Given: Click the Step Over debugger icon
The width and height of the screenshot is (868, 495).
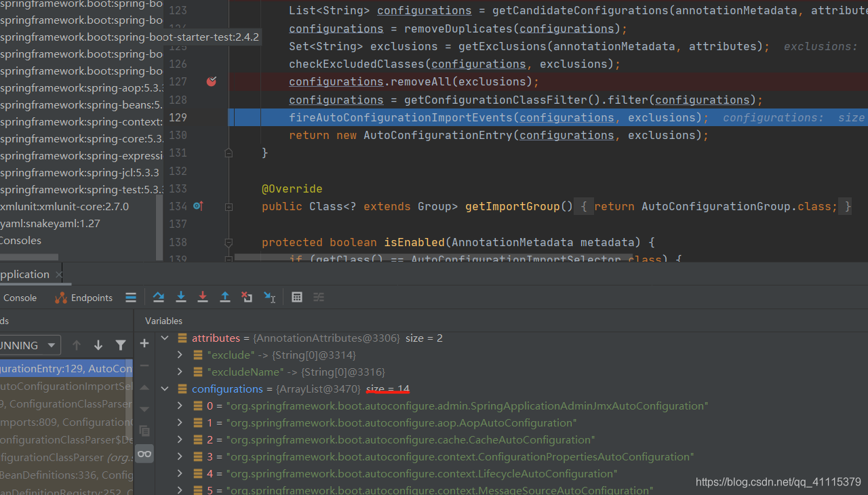Looking at the screenshot, I should pyautogui.click(x=158, y=297).
